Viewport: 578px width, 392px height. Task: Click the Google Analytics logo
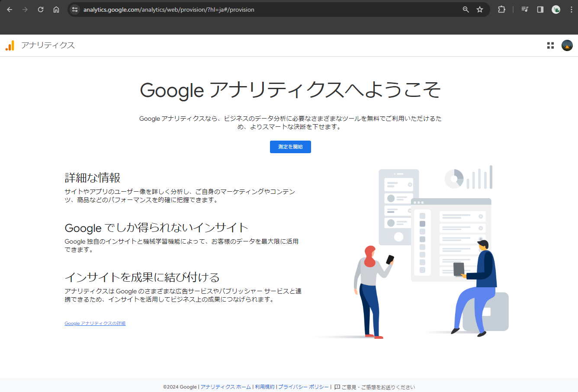(10, 45)
